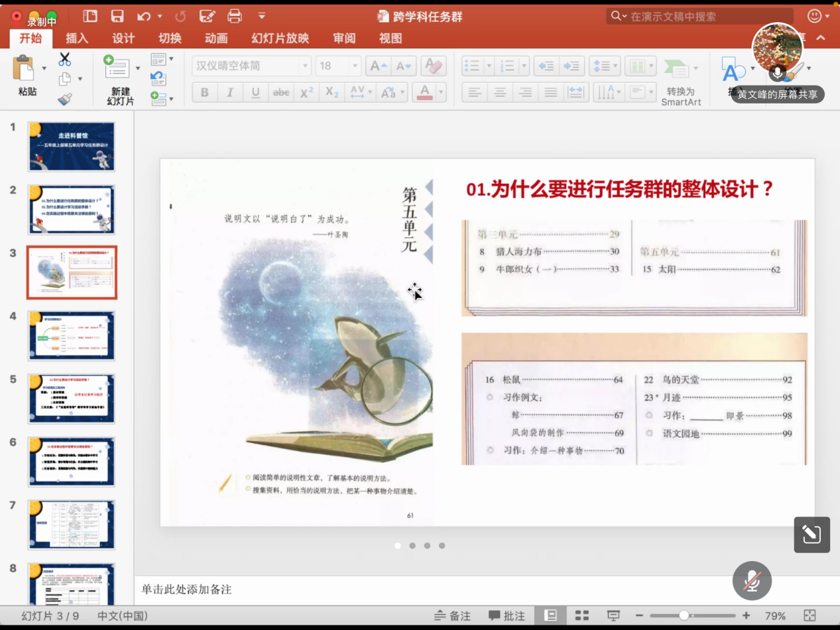Image resolution: width=840 pixels, height=630 pixels.
Task: Open the bullet list style dropdown arrow
Action: (x=489, y=66)
